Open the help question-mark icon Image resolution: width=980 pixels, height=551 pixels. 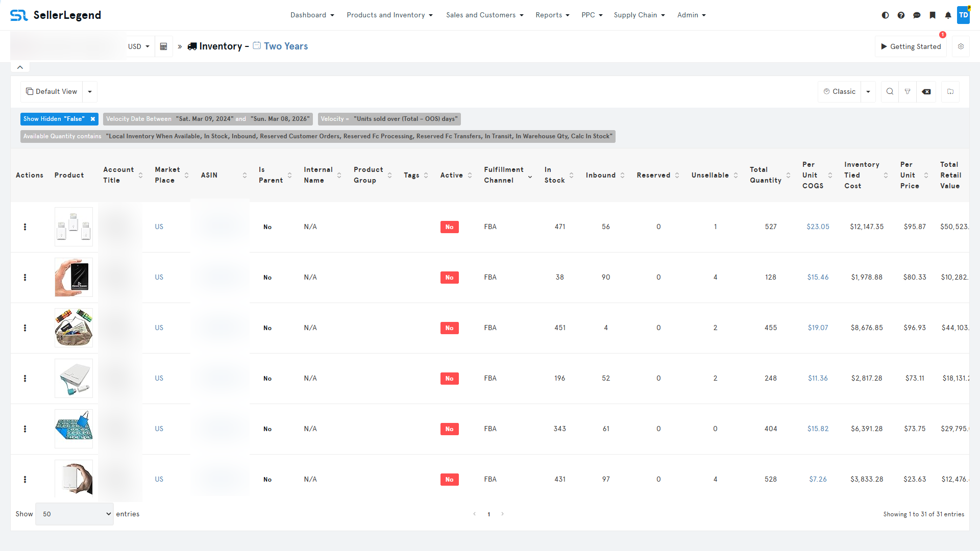pyautogui.click(x=901, y=15)
